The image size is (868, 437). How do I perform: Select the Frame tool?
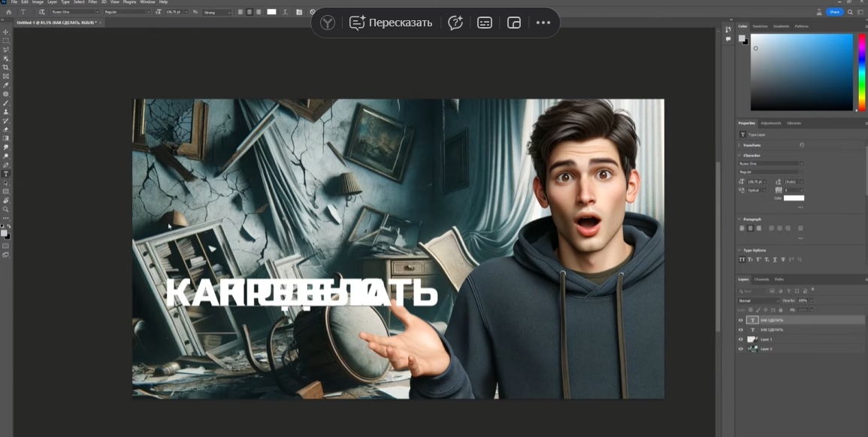pyautogui.click(x=5, y=77)
